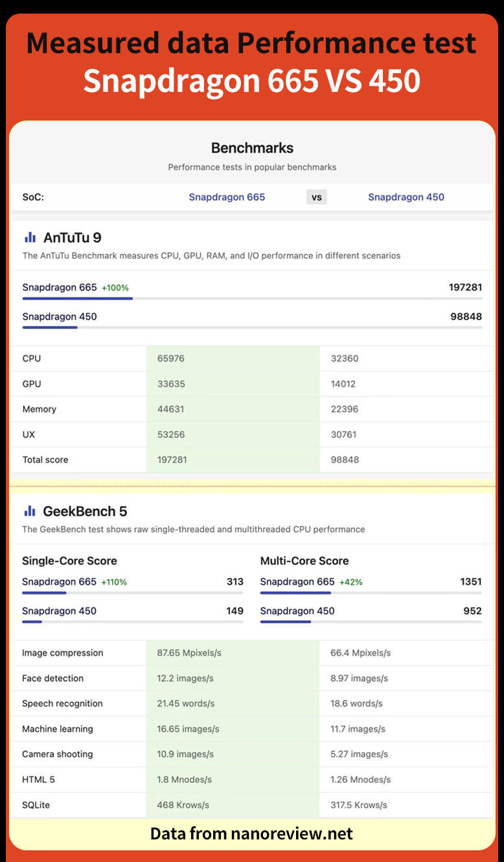Image resolution: width=504 pixels, height=862 pixels.
Task: Click the Face detection row label
Action: pos(52,678)
